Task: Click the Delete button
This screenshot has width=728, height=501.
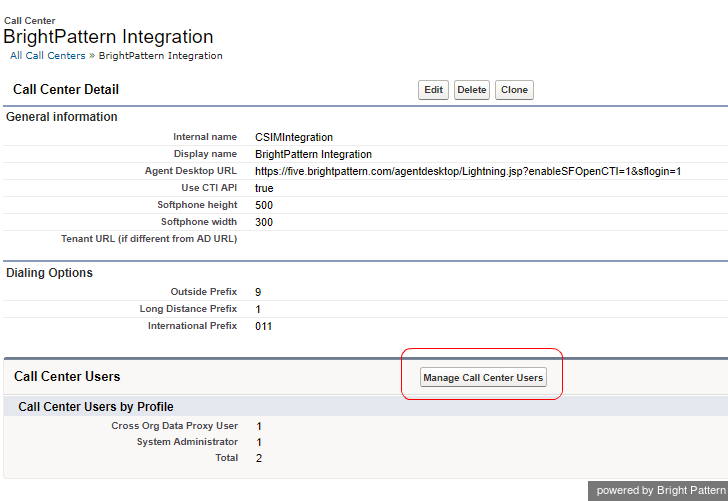Action: coord(472,90)
